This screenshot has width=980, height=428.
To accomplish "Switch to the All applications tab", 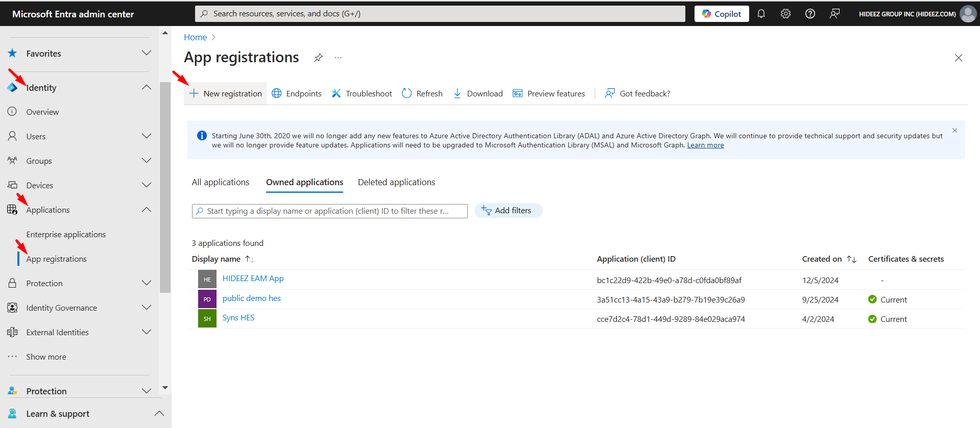I will pos(221,182).
